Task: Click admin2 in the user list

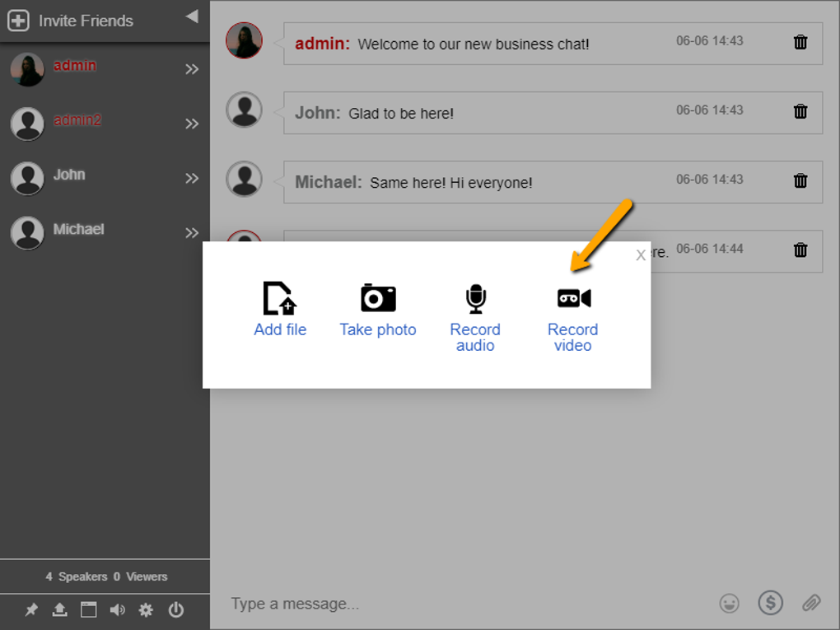Action: [x=75, y=120]
